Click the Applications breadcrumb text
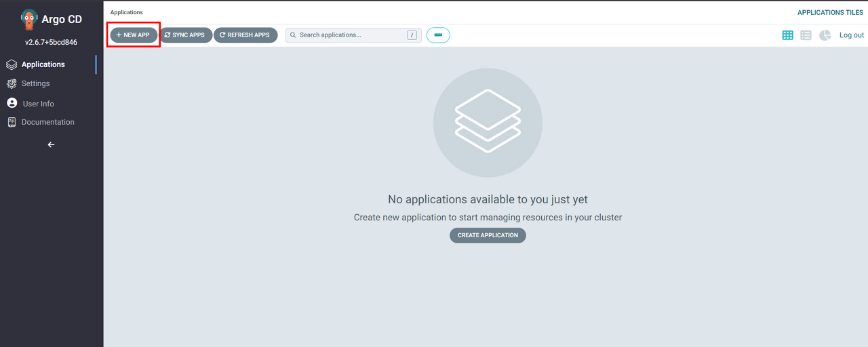Screen dimensions: 868x347 127,12
